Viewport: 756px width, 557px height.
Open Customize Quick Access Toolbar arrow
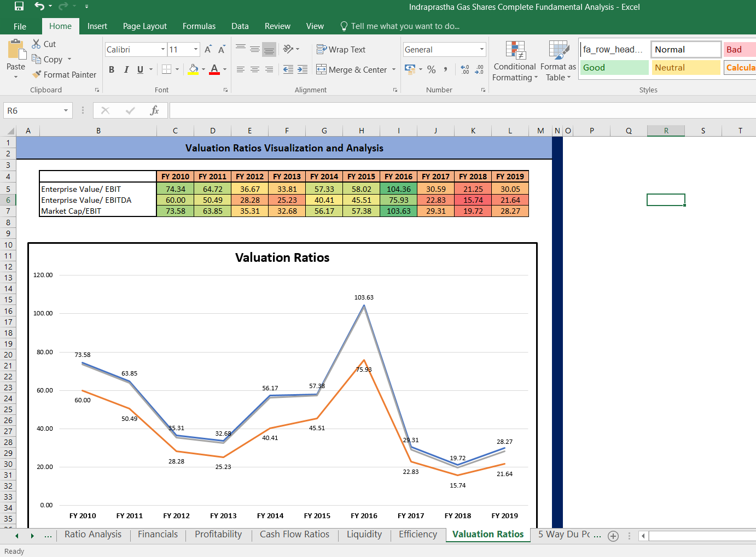86,7
